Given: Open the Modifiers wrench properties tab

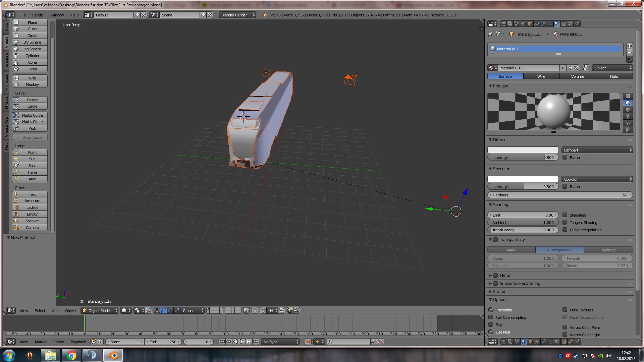Looking at the screenshot, I should click(543, 24).
